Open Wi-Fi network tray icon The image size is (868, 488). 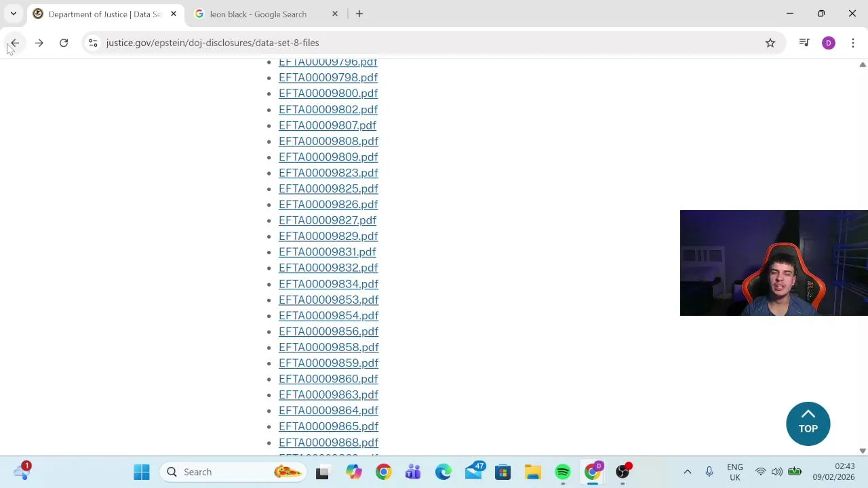[x=761, y=472]
